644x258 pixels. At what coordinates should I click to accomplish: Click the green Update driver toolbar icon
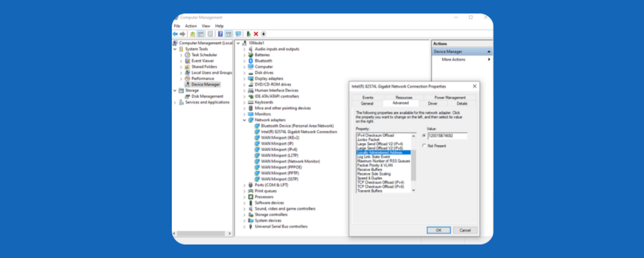coord(249,34)
